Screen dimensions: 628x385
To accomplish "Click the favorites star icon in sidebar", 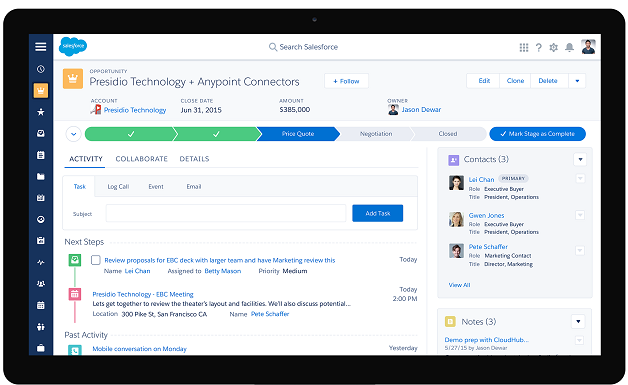I will click(40, 112).
